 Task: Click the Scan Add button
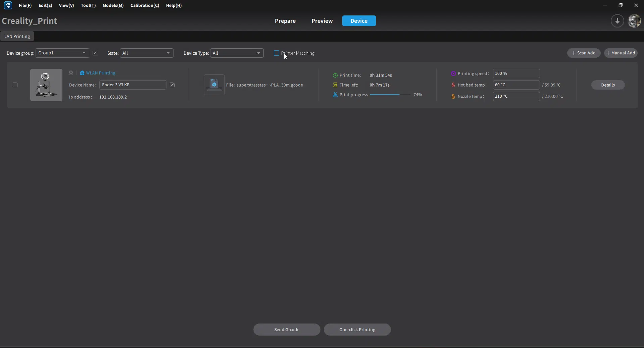584,53
